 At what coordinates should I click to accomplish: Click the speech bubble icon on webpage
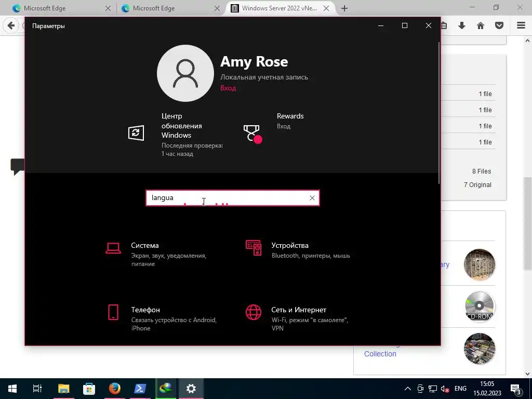click(17, 167)
